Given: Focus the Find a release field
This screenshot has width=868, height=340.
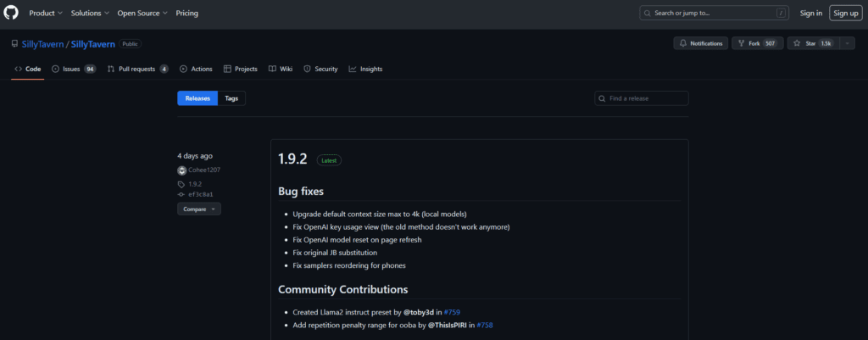Looking at the screenshot, I should (x=642, y=98).
